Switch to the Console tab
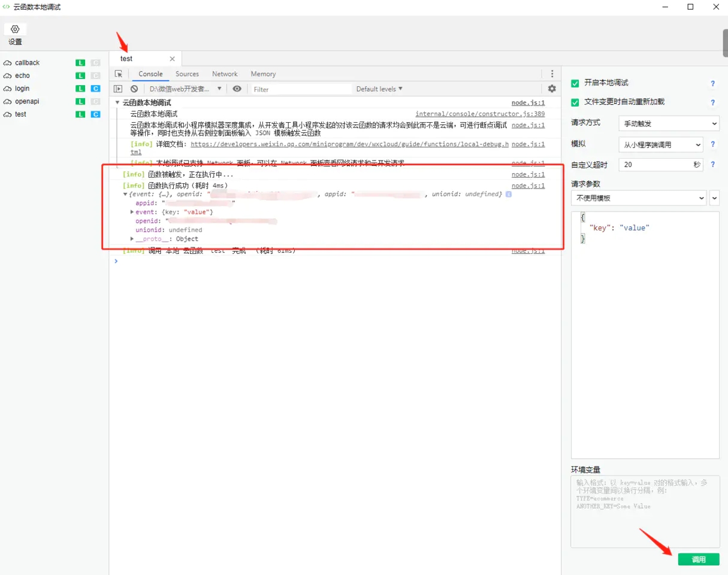 [150, 74]
